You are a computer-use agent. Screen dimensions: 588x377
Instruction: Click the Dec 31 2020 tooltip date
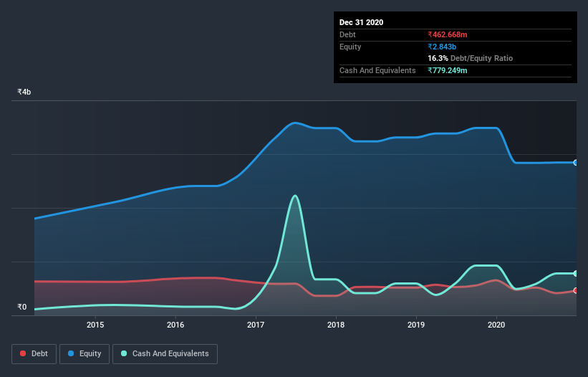click(x=361, y=22)
